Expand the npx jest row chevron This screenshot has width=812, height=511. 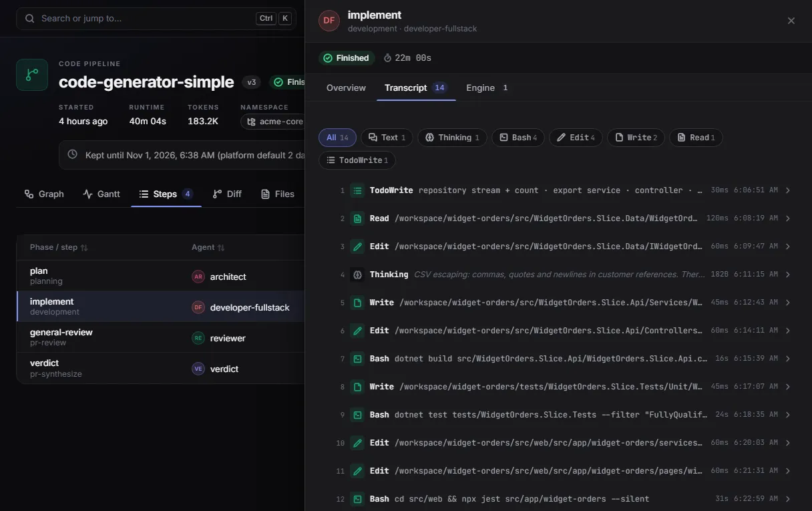788,499
